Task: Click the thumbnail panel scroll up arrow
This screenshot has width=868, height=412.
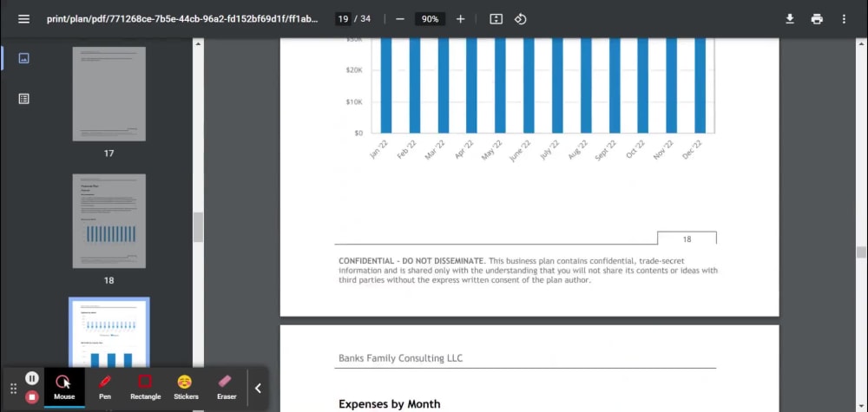Action: 198,43
